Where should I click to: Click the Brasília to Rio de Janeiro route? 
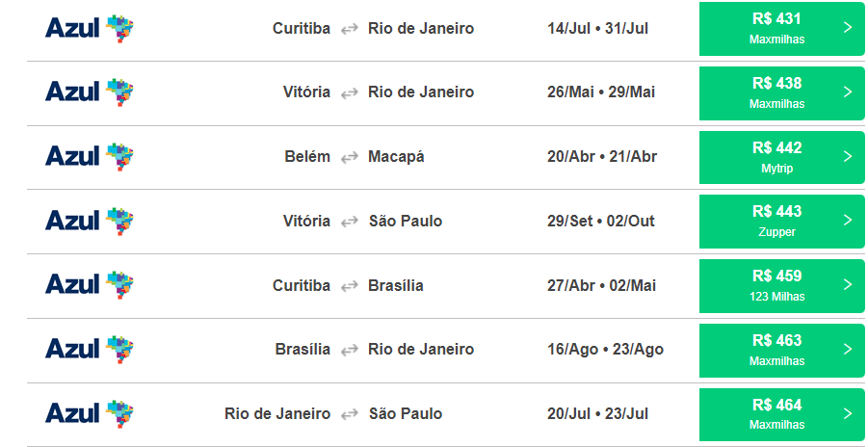[375, 350]
